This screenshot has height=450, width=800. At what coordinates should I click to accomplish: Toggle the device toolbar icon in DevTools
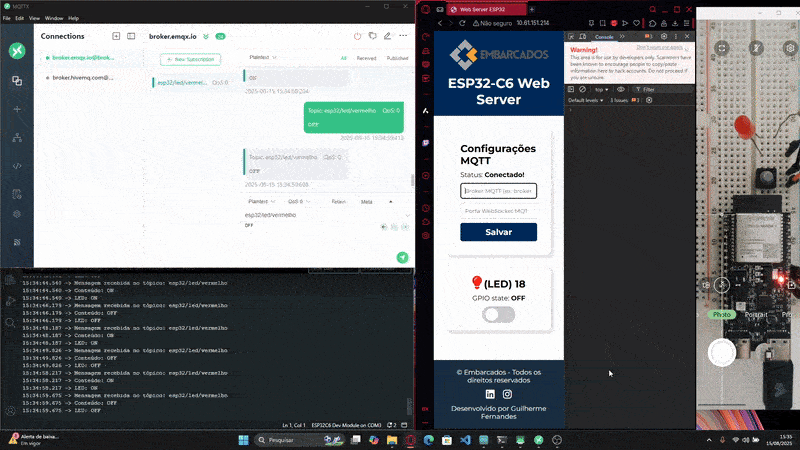pyautogui.click(x=583, y=37)
